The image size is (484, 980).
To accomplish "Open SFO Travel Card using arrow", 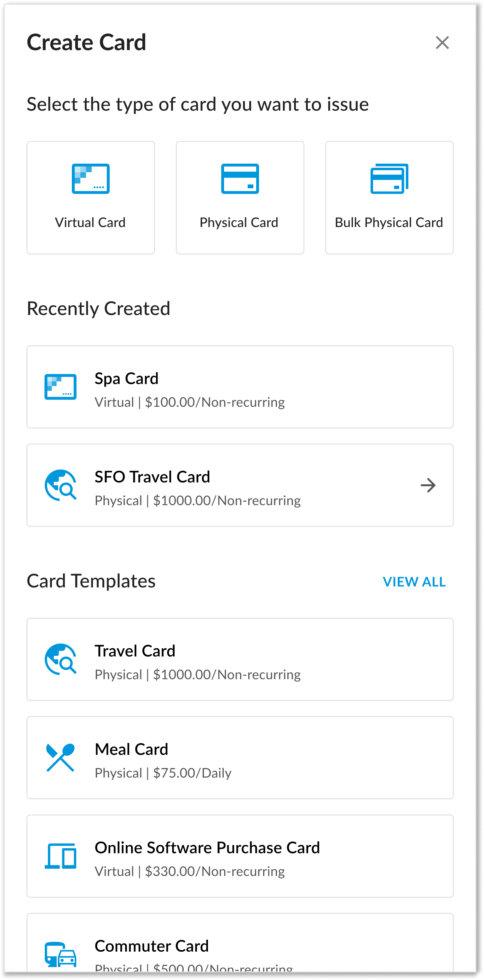I will pos(428,485).
